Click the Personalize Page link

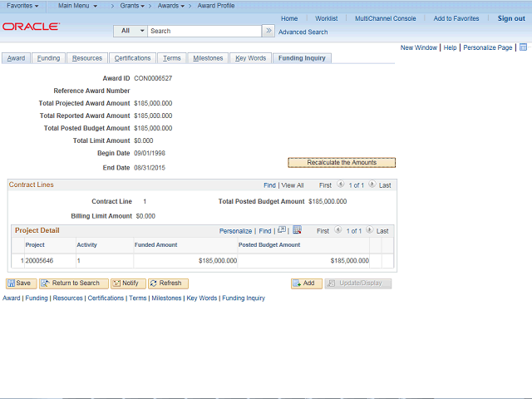[x=488, y=47]
